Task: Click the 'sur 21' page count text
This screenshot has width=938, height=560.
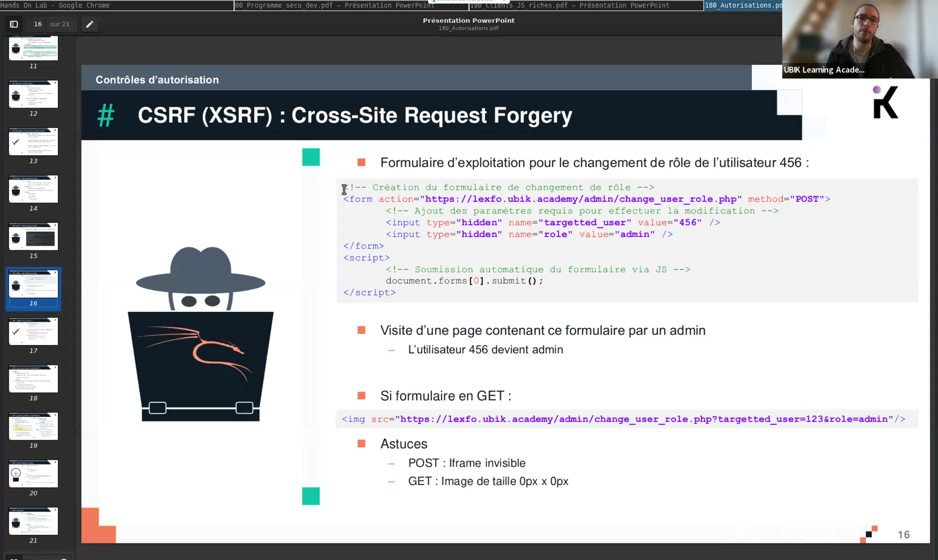Action: point(60,24)
